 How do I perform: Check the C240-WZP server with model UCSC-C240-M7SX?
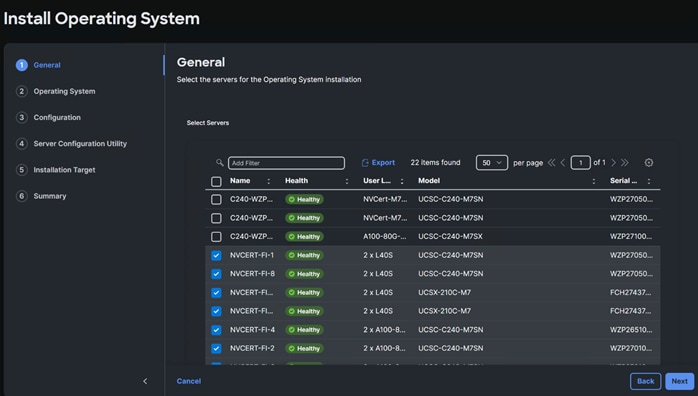pyautogui.click(x=216, y=237)
